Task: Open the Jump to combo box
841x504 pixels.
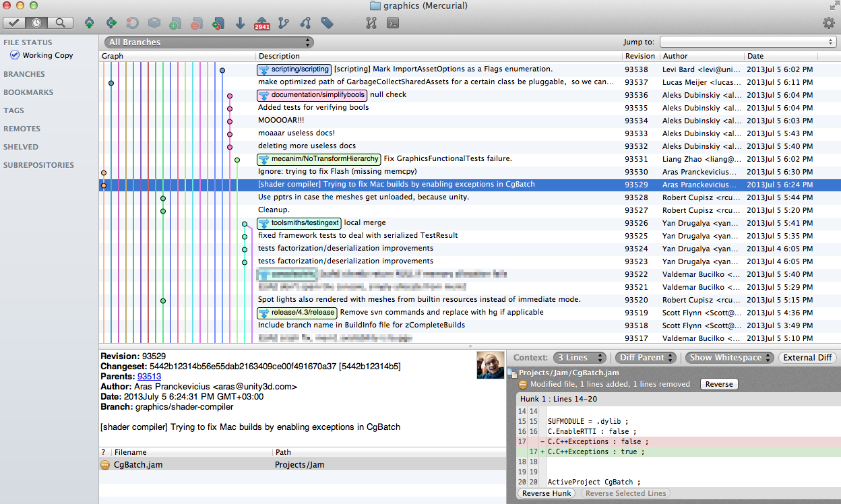Action: coord(747,42)
